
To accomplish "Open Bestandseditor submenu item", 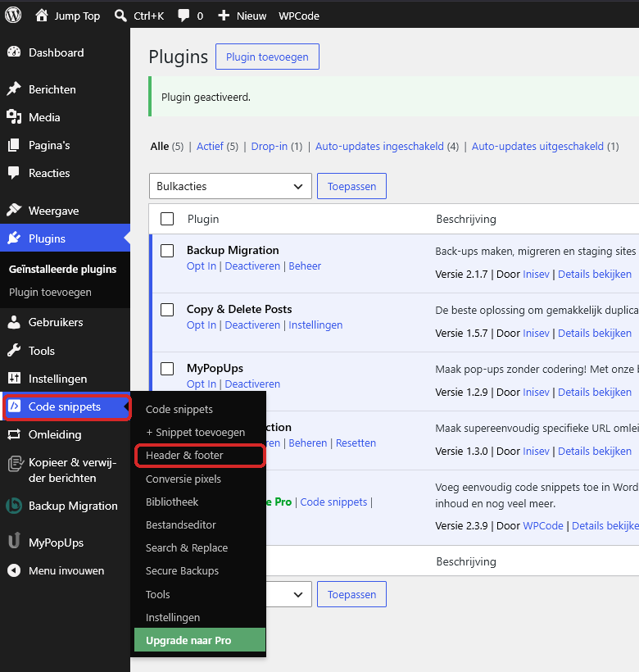I will click(181, 524).
